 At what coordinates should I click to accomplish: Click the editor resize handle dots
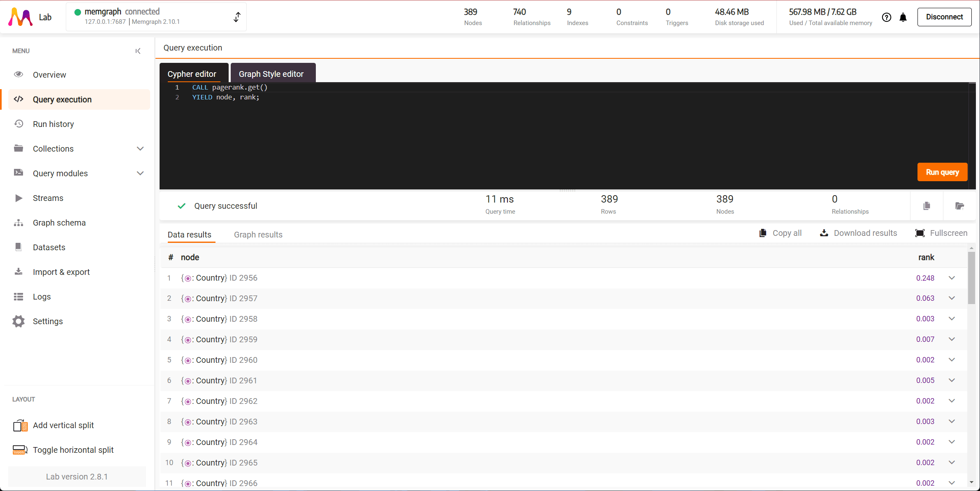[x=568, y=190]
